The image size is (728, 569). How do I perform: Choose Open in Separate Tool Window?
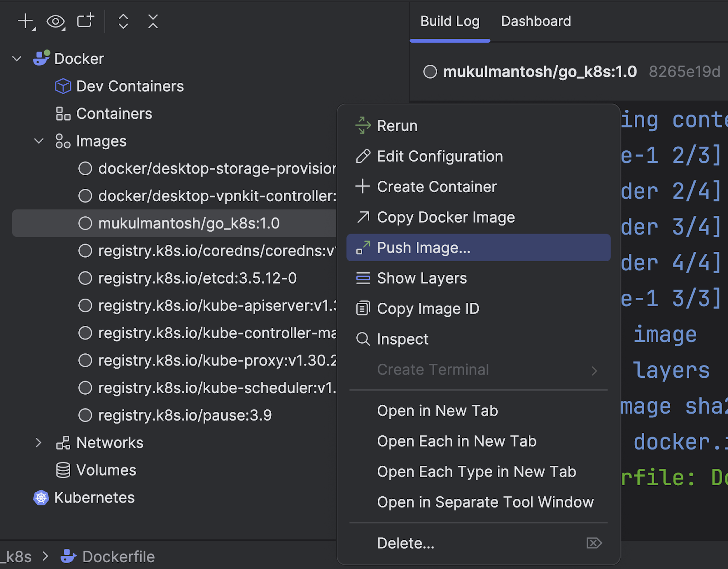(479, 502)
